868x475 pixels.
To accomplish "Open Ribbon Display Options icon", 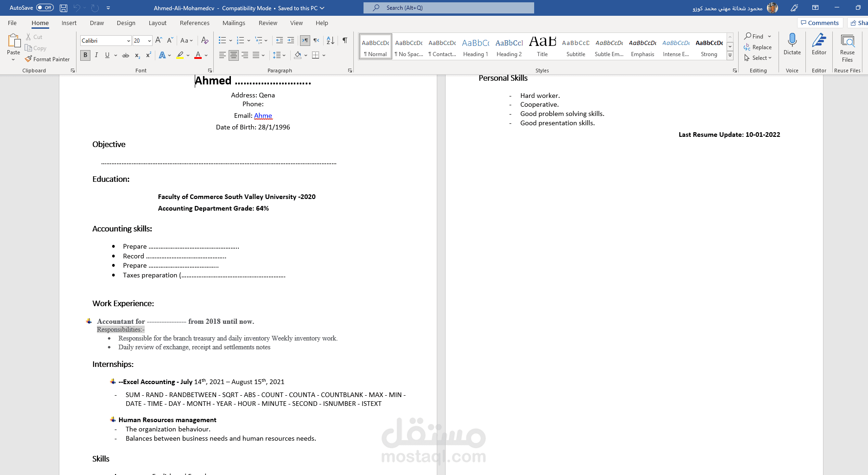I will (x=815, y=8).
